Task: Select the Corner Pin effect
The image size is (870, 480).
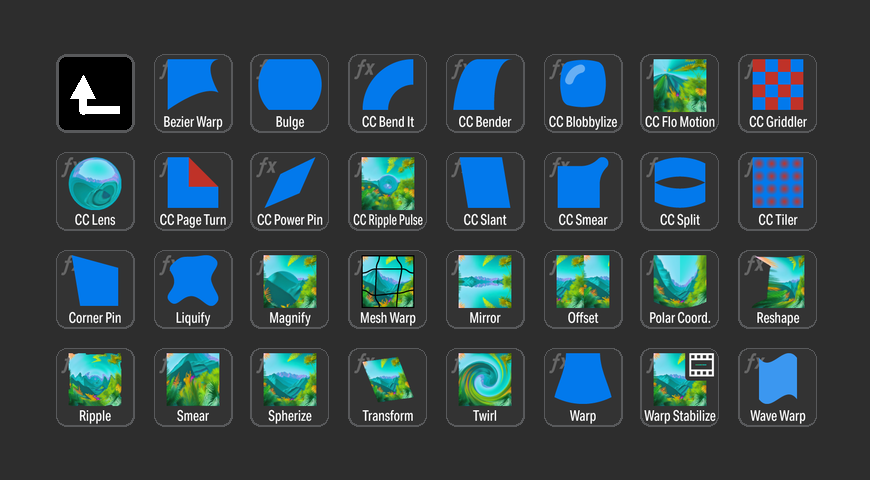Action: pos(95,289)
